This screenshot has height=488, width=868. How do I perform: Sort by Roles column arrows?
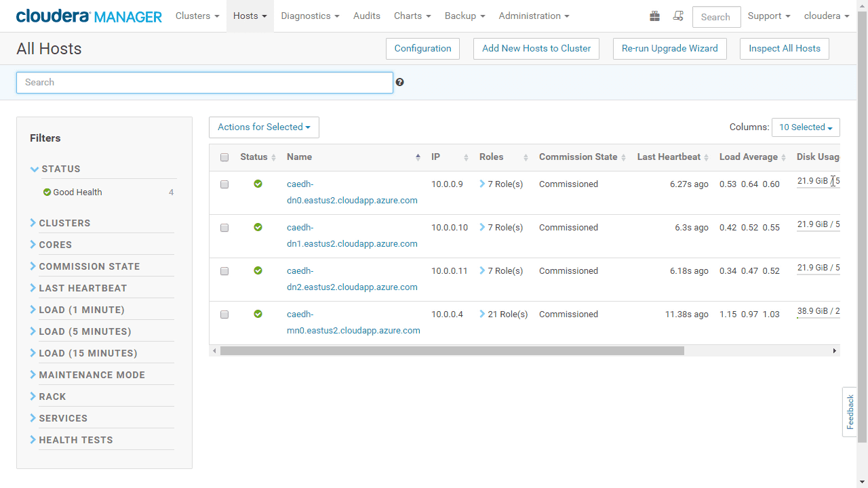pyautogui.click(x=526, y=157)
